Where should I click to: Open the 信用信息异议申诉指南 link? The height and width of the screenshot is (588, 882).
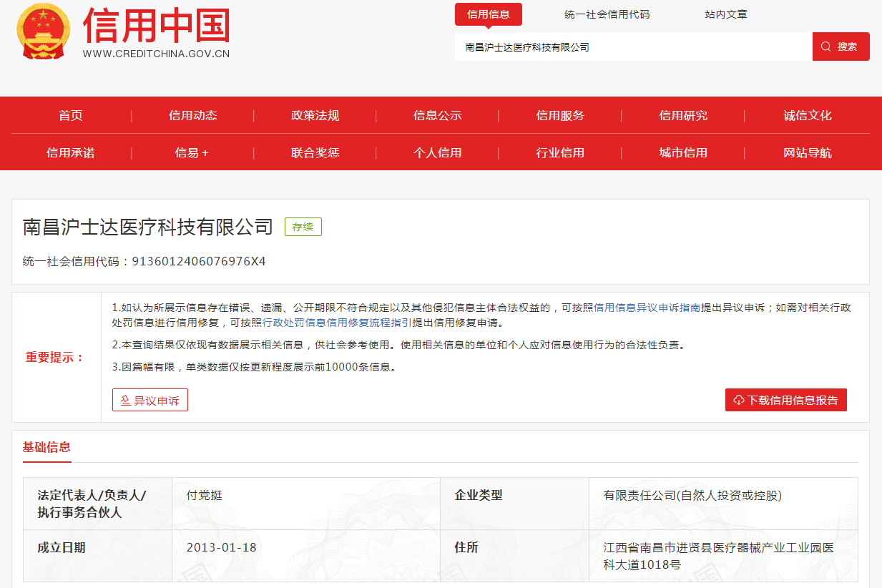coord(647,308)
